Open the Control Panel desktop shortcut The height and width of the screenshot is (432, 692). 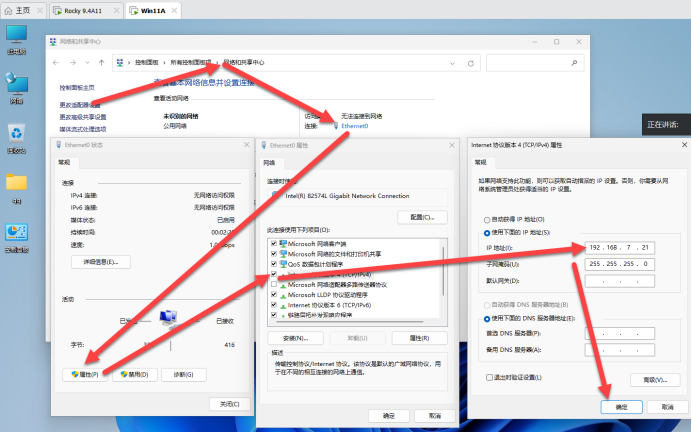[x=16, y=233]
